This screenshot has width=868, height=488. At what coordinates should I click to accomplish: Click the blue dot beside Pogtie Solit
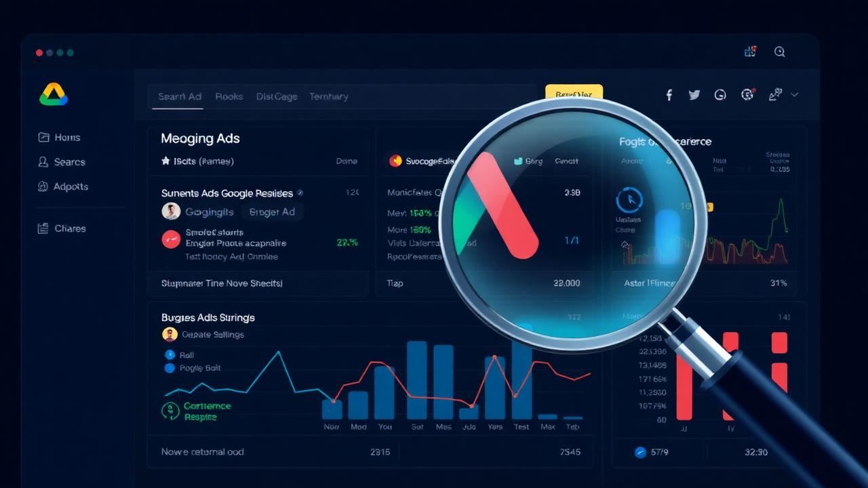170,368
